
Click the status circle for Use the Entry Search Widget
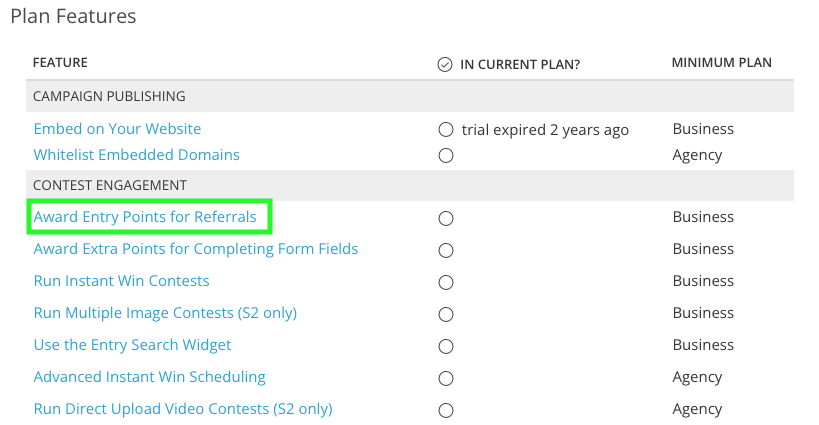[446, 346]
